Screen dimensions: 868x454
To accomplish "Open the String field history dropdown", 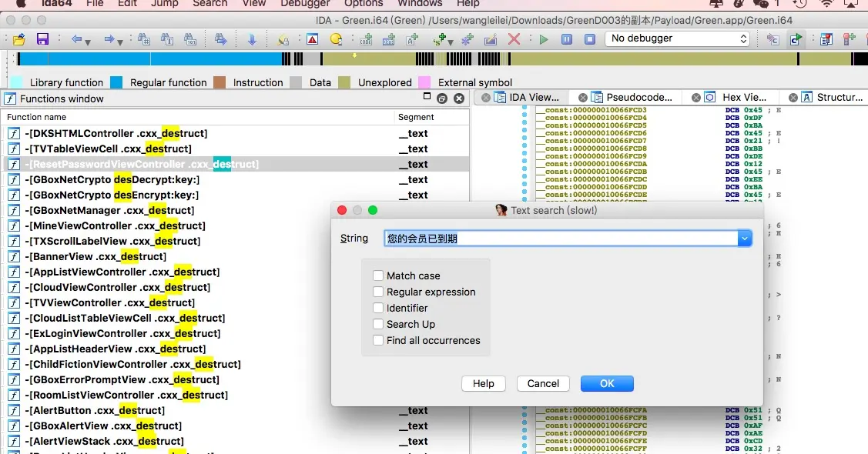I will coord(745,239).
